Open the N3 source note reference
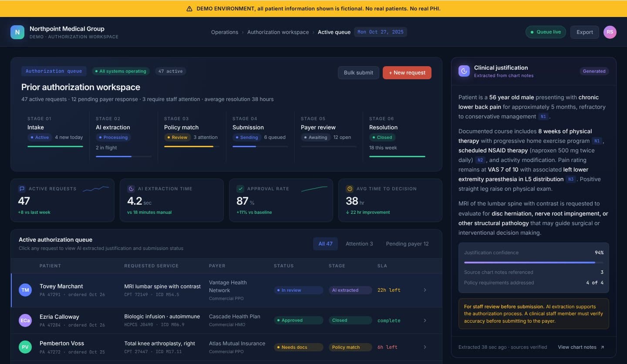Image resolution: width=627 pixels, height=364 pixels. pos(571,179)
